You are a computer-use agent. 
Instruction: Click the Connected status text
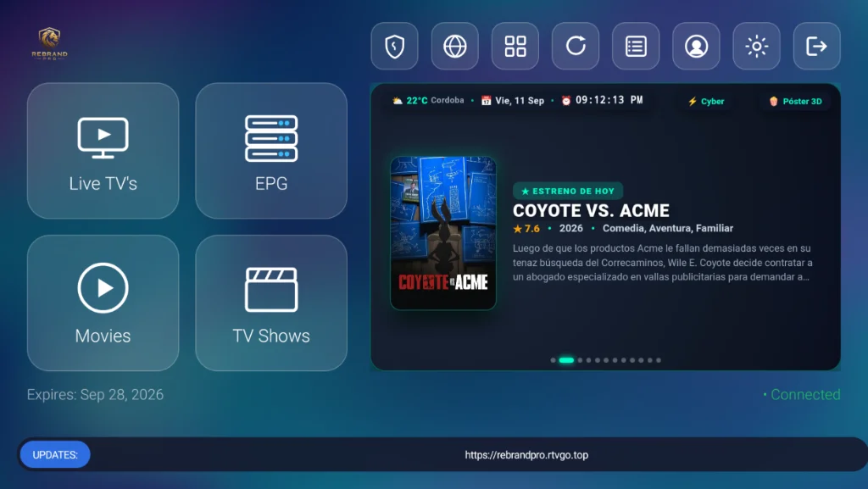[x=802, y=394]
